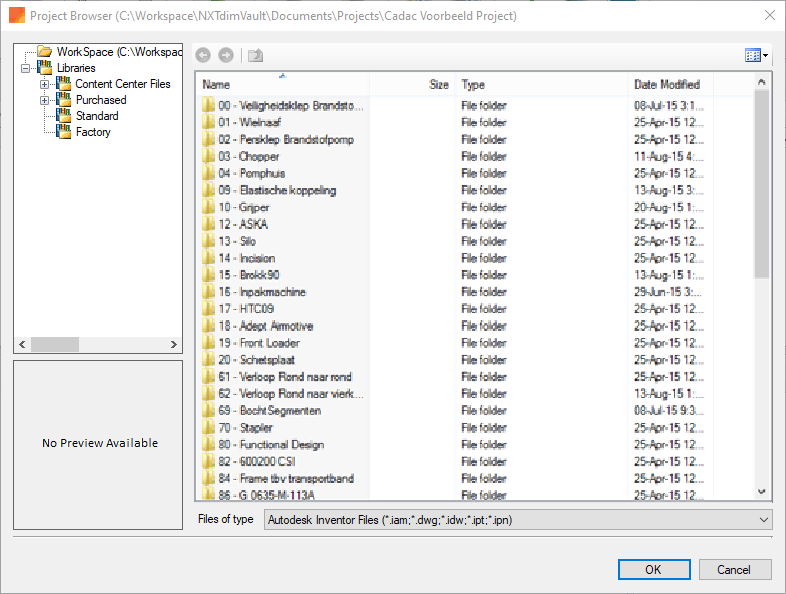Select folder 69 - Bocht Segmenten
Screen dimensions: 786x594
[262, 411]
